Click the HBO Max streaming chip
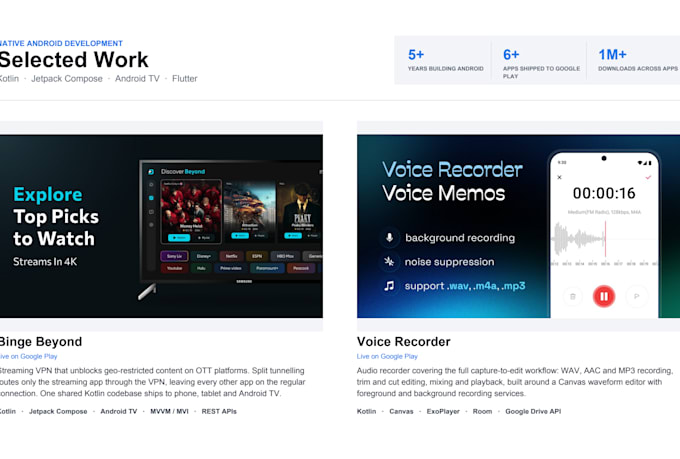Screen dimensions: 680x459 285,256
